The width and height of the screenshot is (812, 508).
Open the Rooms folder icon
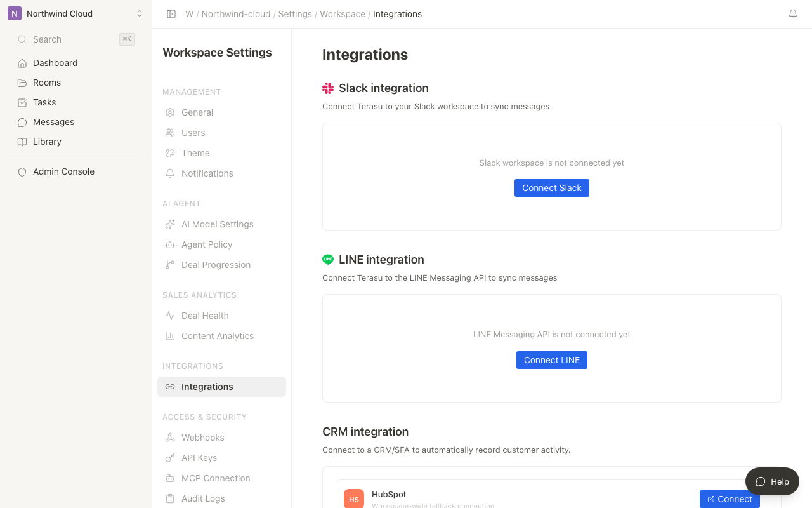click(22, 83)
